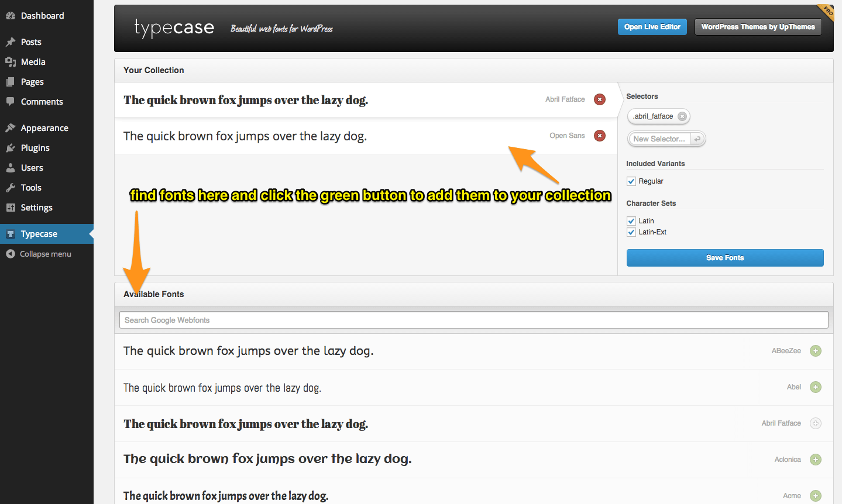Open the Live Editor
The width and height of the screenshot is (842, 504).
[x=652, y=26]
